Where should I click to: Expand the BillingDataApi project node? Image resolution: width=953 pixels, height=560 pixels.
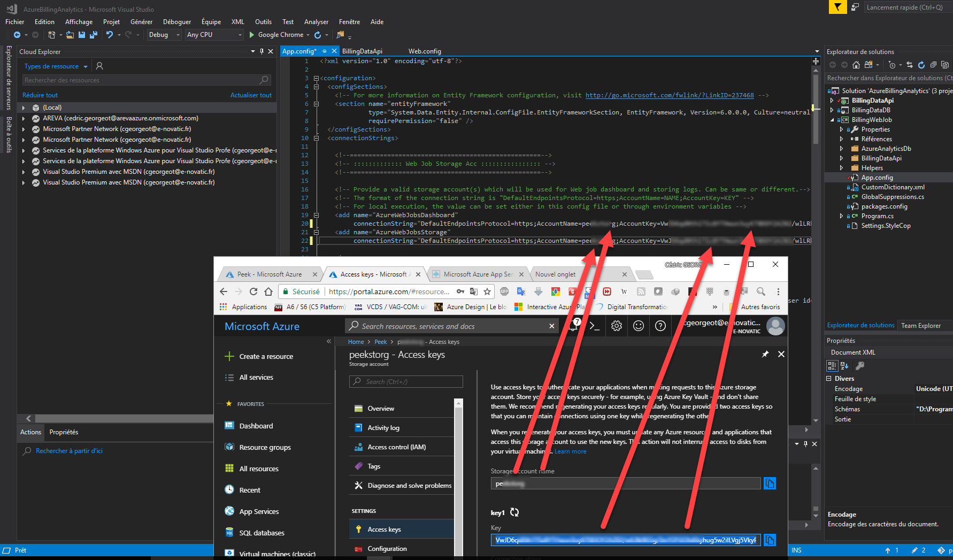[x=832, y=101]
